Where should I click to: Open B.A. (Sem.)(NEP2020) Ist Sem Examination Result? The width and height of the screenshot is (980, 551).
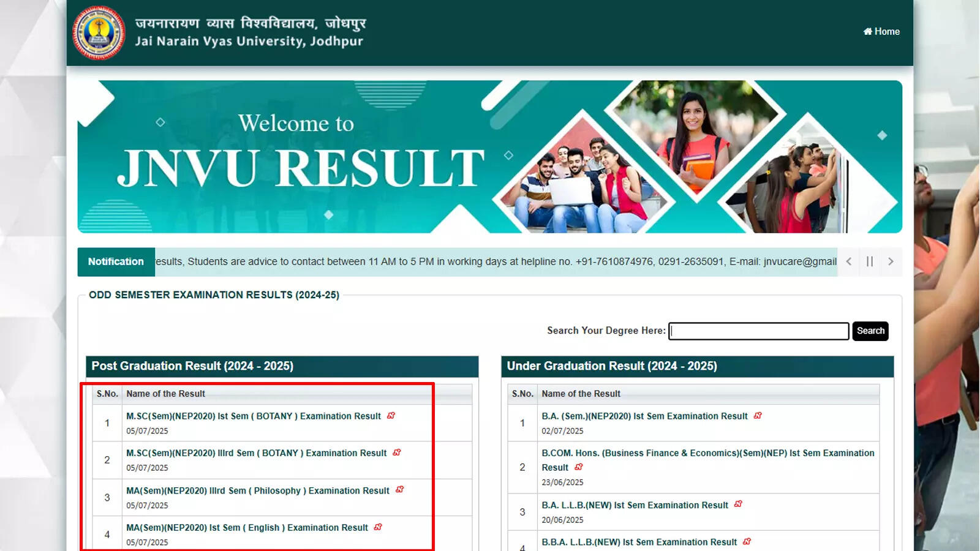(644, 416)
